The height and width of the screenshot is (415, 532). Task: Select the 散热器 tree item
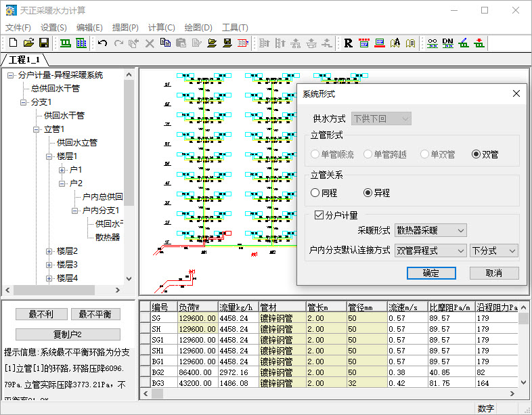[x=108, y=237]
